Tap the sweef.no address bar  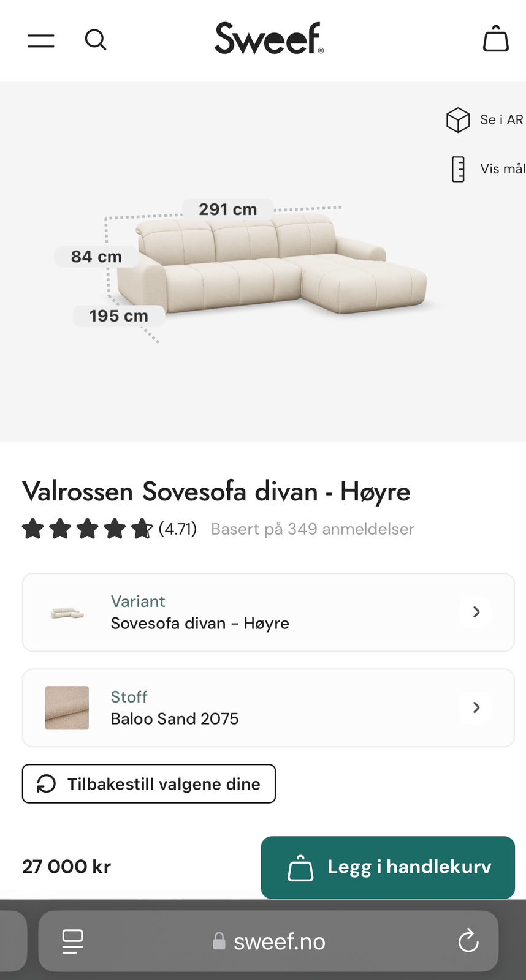pyautogui.click(x=270, y=941)
